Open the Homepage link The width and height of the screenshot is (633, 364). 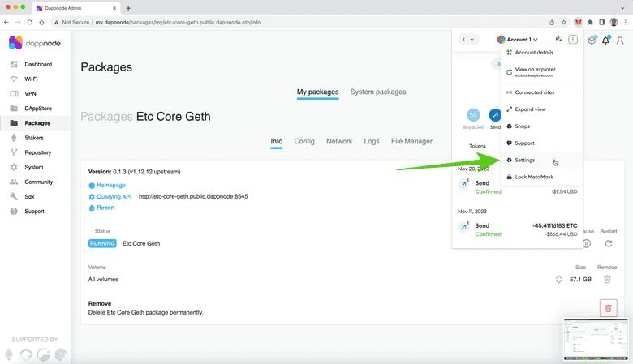tap(111, 185)
